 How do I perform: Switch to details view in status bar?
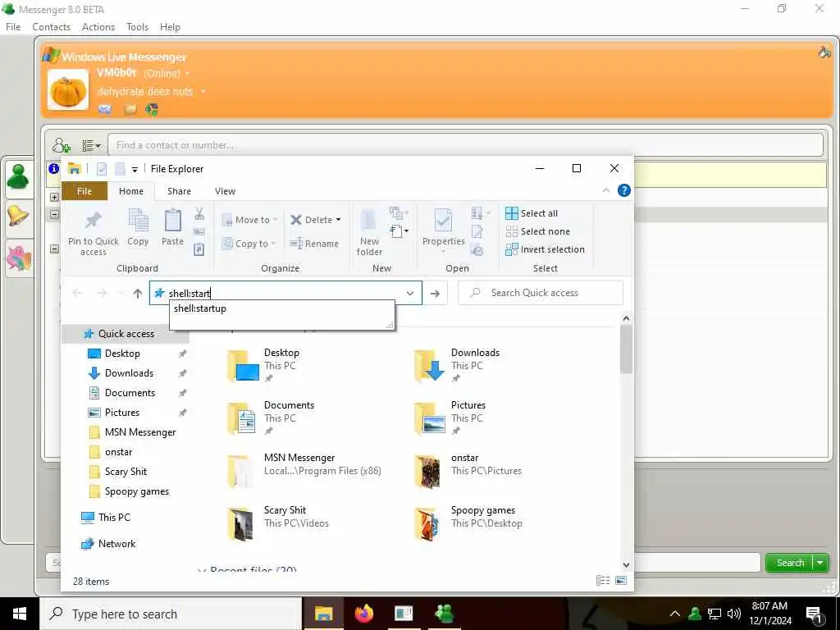[x=603, y=581]
